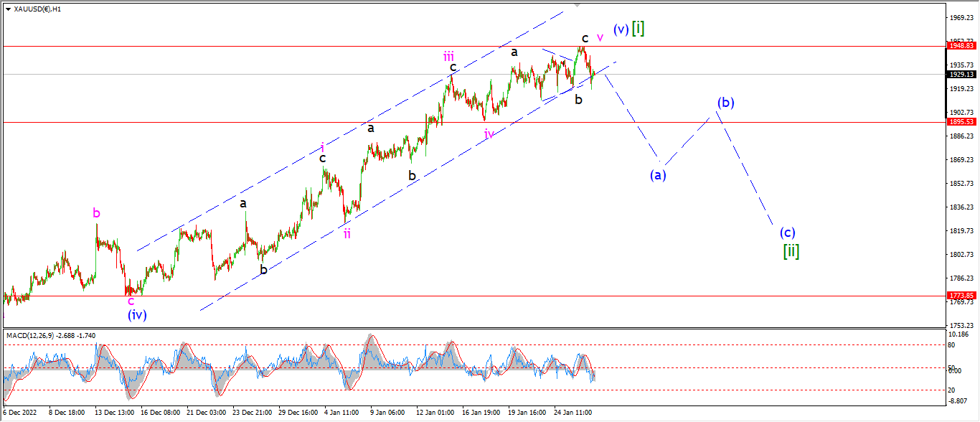Select the gray chart shift triangle marker
The width and height of the screenshot is (980, 422).
[576, 6]
